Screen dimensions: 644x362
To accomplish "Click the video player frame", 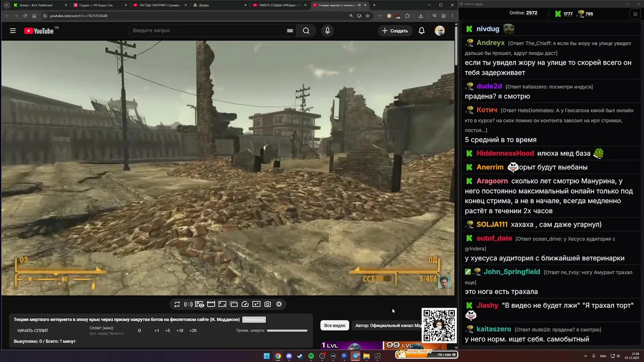I will click(228, 168).
